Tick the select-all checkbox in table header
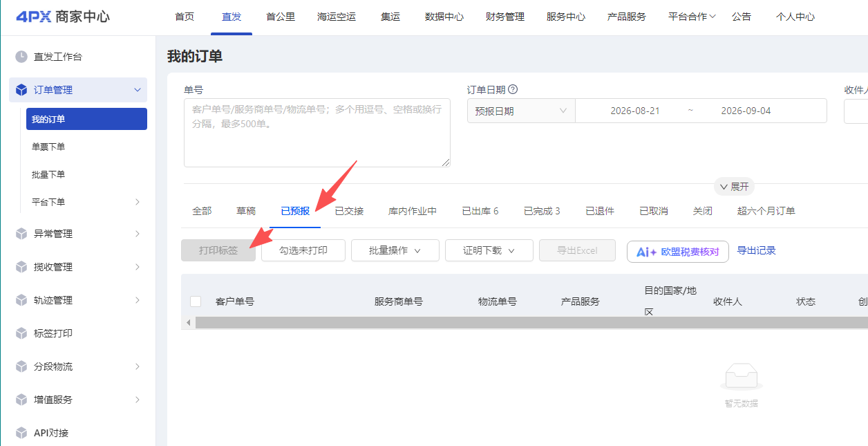Viewport: 868px width, 446px height. tap(196, 301)
